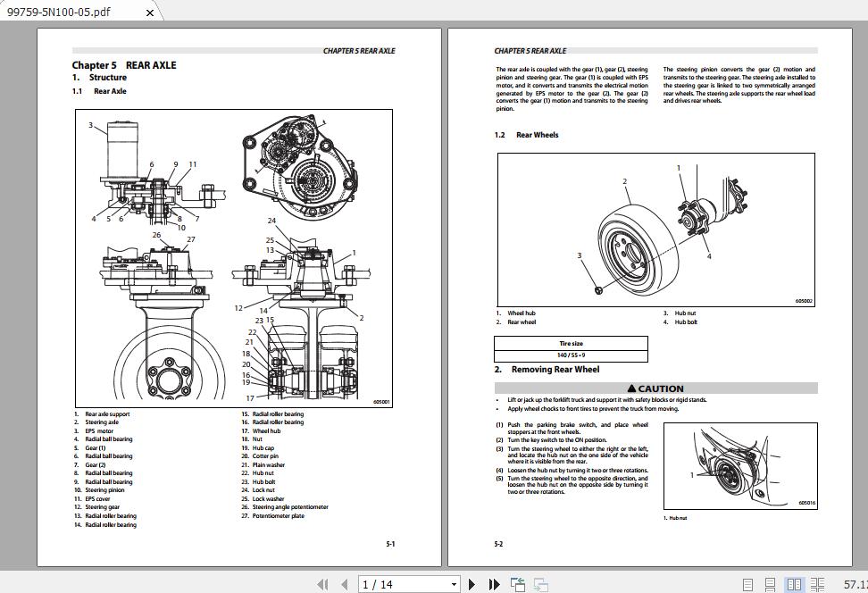
Task: Toggle the highlighted two-page facing view mode
Action: coord(795,583)
